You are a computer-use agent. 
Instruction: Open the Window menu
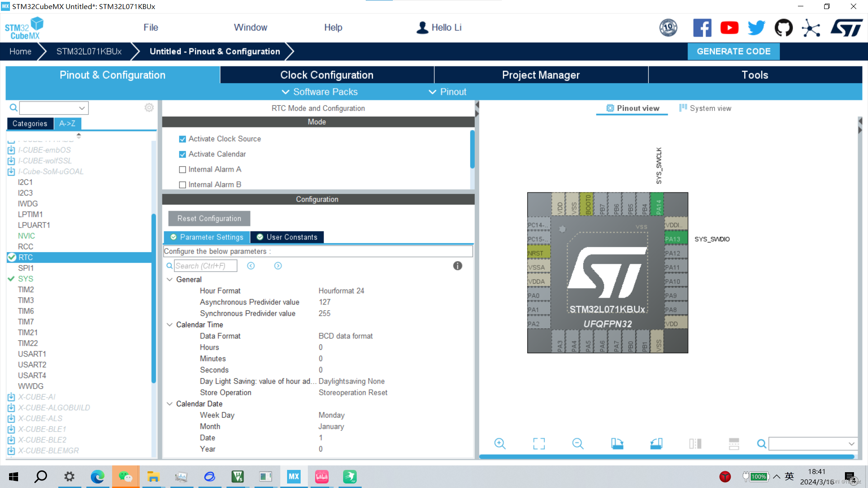tap(250, 28)
